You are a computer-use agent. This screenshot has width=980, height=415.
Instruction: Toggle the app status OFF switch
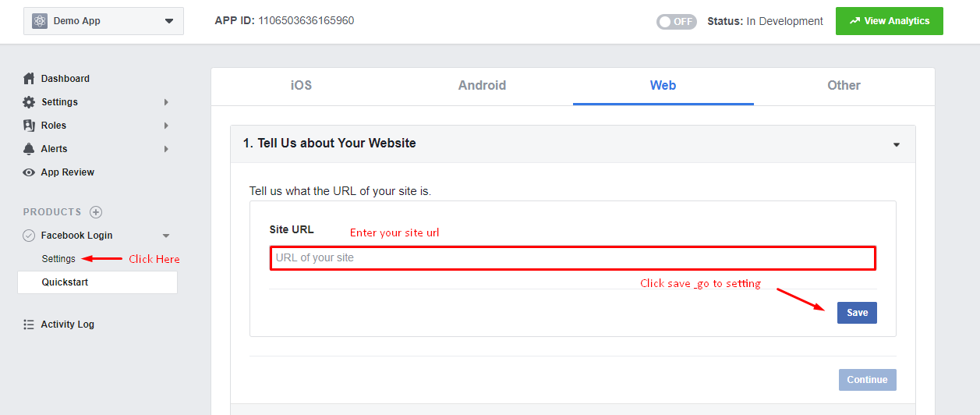coord(676,22)
